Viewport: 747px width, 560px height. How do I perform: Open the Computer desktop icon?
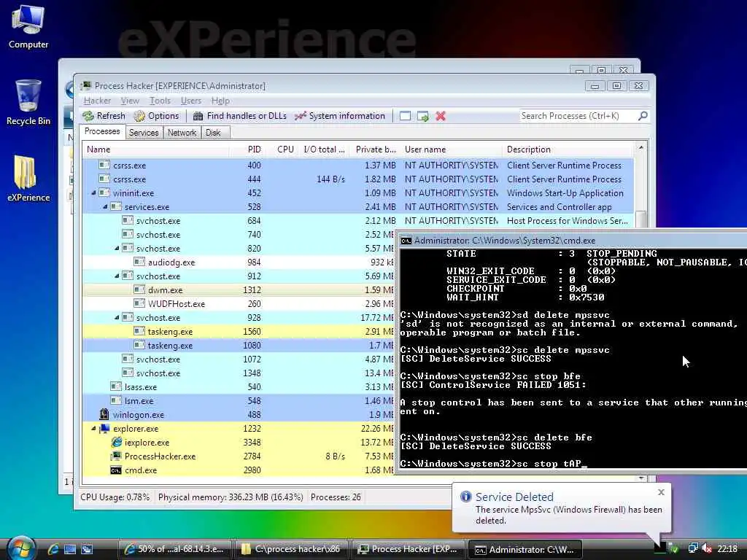(28, 27)
